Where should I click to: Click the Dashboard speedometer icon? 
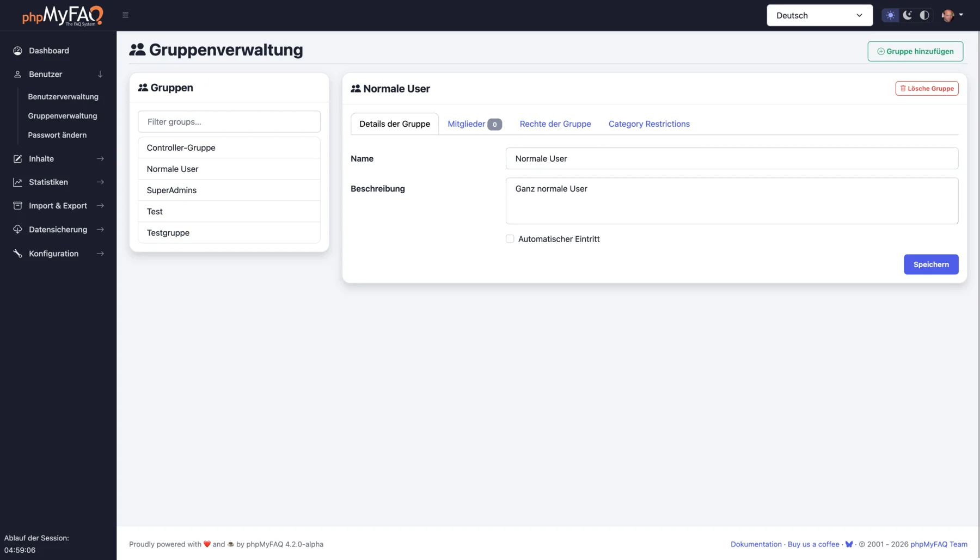click(x=17, y=51)
